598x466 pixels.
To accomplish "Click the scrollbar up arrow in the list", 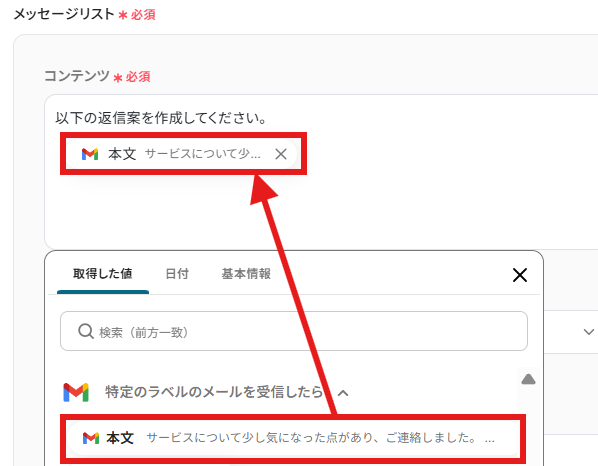I will pyautogui.click(x=528, y=379).
